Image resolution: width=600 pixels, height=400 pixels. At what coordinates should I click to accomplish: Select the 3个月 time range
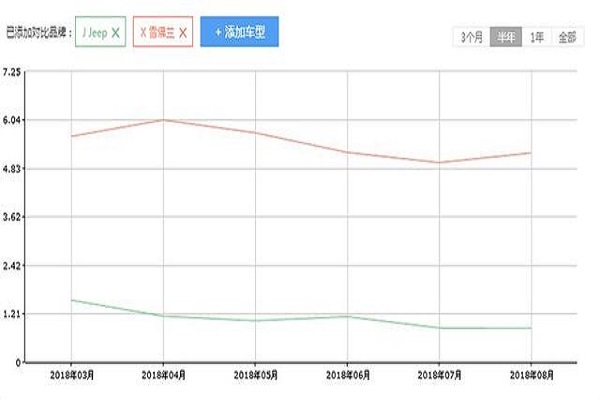tap(472, 37)
